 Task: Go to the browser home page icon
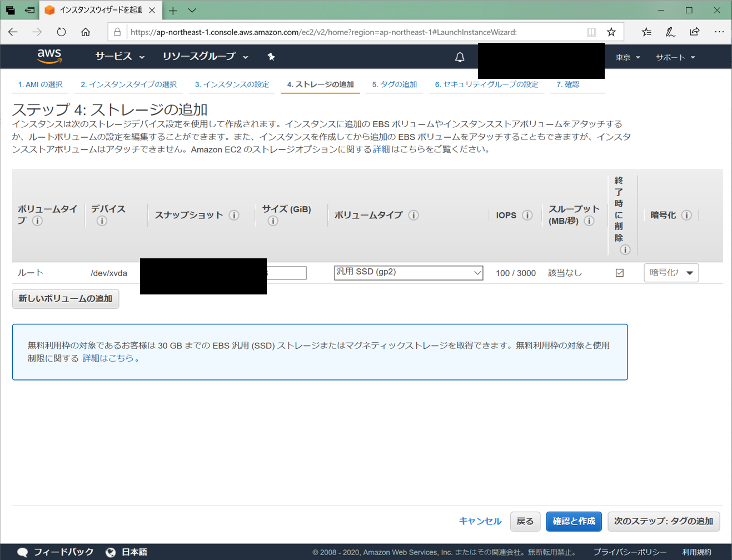[86, 32]
